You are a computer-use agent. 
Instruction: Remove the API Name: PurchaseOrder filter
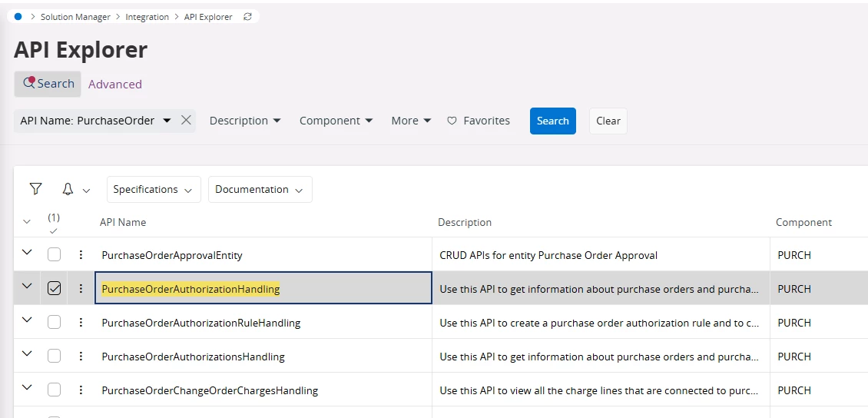pyautogui.click(x=186, y=120)
